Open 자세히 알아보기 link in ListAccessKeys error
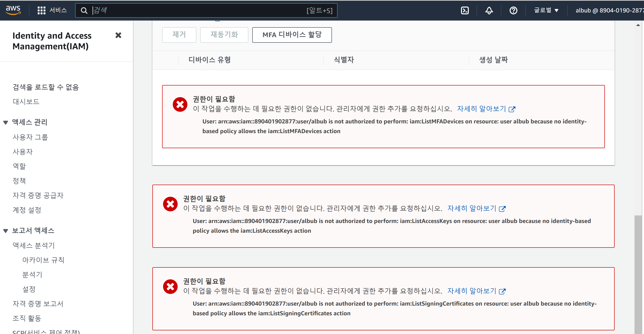644x334 pixels. pyautogui.click(x=476, y=208)
